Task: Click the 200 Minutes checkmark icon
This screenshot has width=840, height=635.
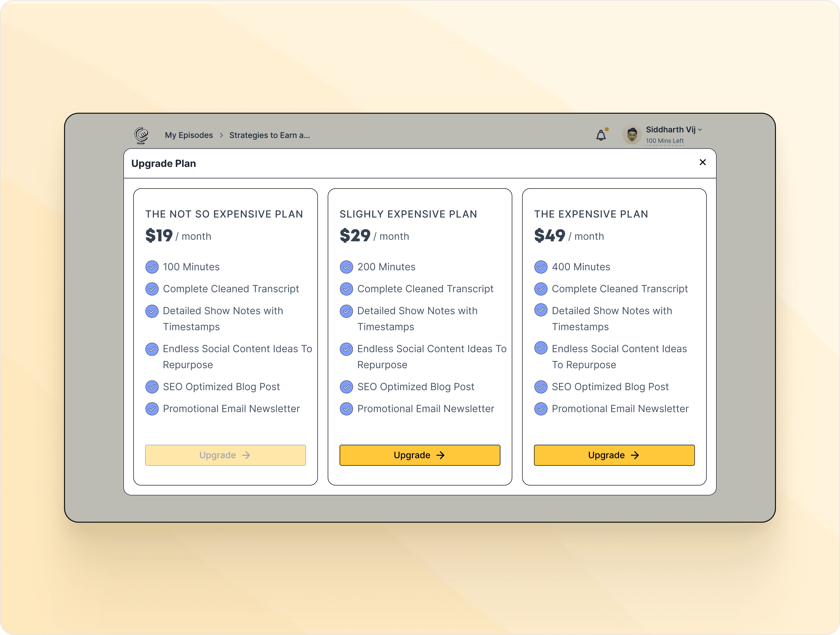Action: coord(346,267)
